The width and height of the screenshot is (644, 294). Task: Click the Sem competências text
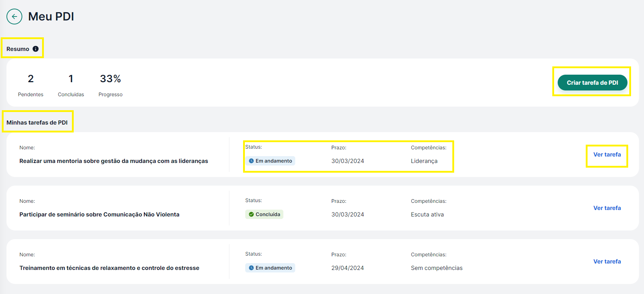click(437, 268)
